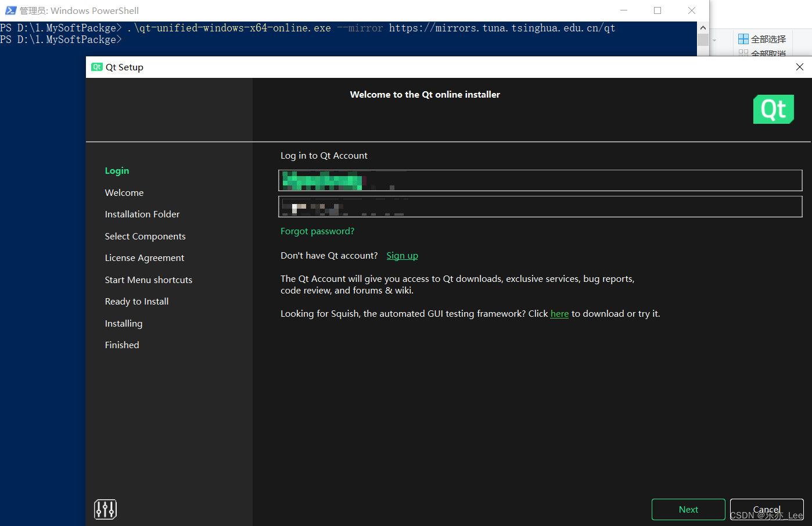Open dropdown arrow in background window ribbon
Screen dimensions: 812x526
click(714, 40)
